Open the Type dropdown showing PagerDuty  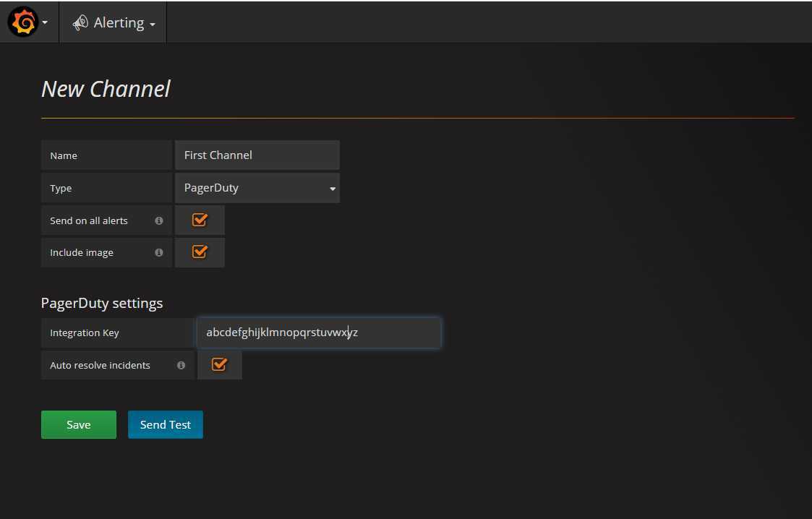[257, 188]
